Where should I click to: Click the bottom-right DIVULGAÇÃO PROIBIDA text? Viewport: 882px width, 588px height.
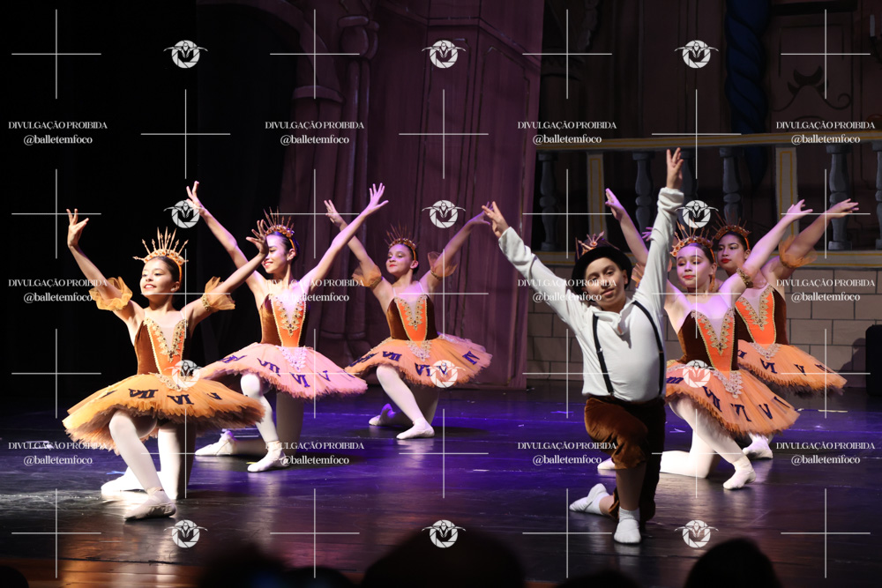click(826, 446)
